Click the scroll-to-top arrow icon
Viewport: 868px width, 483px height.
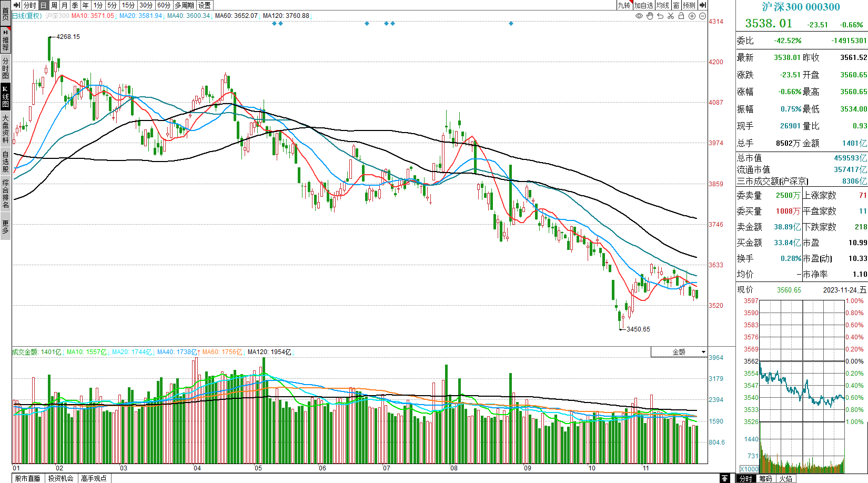pyautogui.click(x=725, y=478)
